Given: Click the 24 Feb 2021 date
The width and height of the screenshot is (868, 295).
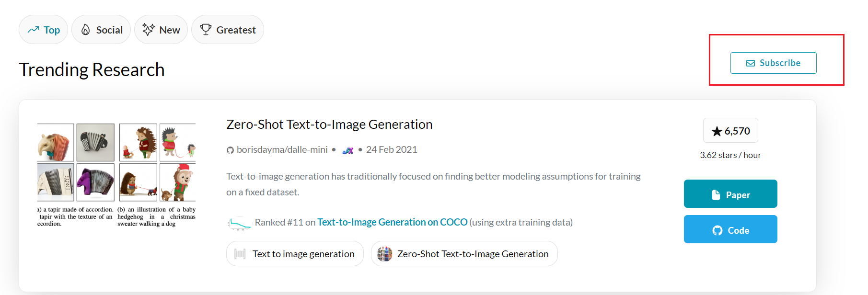Looking at the screenshot, I should tap(392, 150).
